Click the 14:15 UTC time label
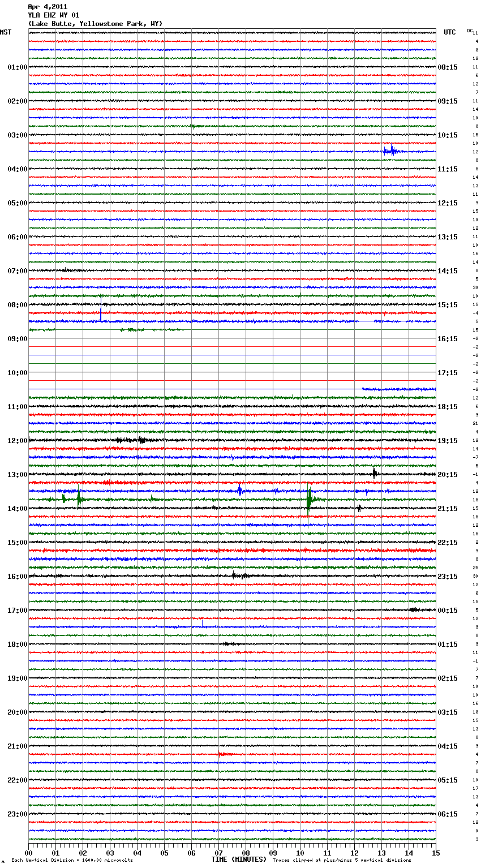The width and height of the screenshot is (481, 868). click(448, 271)
